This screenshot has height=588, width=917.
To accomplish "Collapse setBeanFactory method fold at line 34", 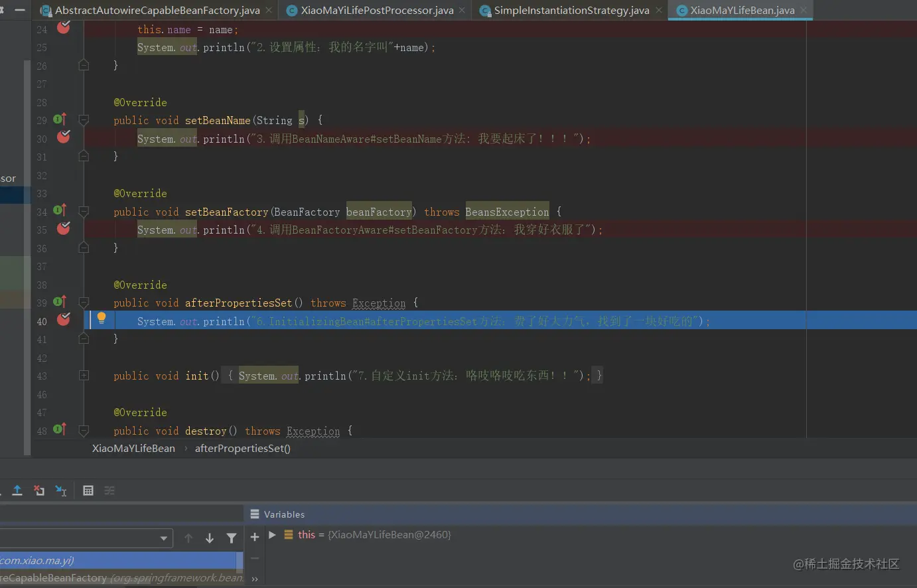I will point(84,212).
